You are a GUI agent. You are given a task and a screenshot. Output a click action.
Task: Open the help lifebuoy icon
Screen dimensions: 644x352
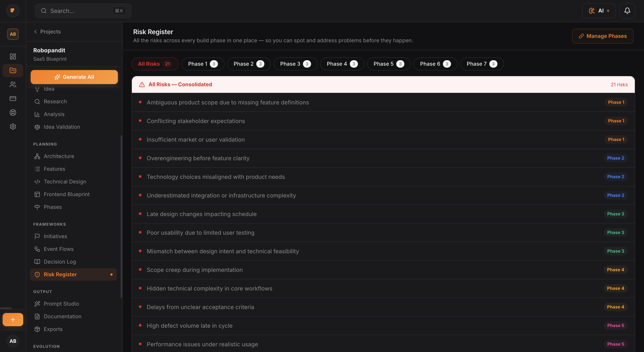13,113
